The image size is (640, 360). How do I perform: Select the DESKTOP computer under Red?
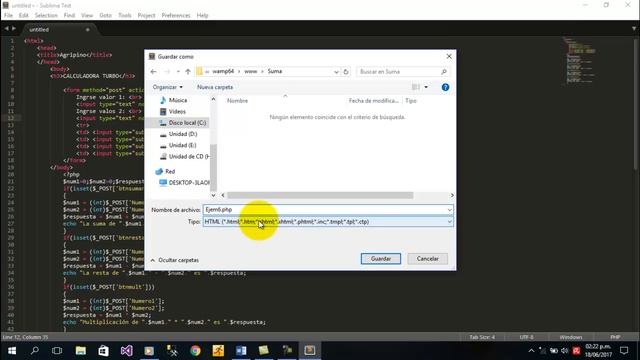tap(189, 182)
